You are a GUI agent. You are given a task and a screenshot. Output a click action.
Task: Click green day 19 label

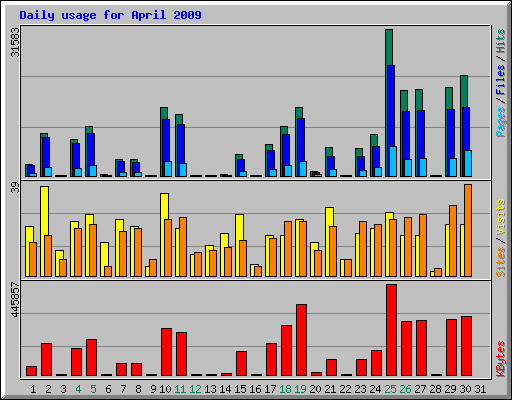coord(300,389)
